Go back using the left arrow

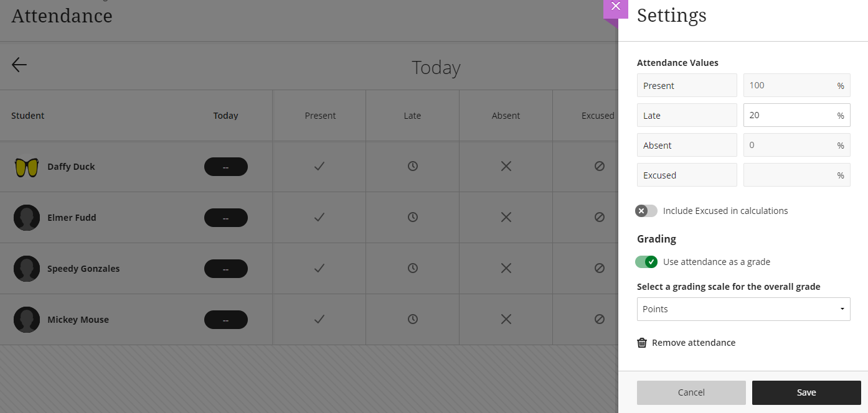pos(19,65)
